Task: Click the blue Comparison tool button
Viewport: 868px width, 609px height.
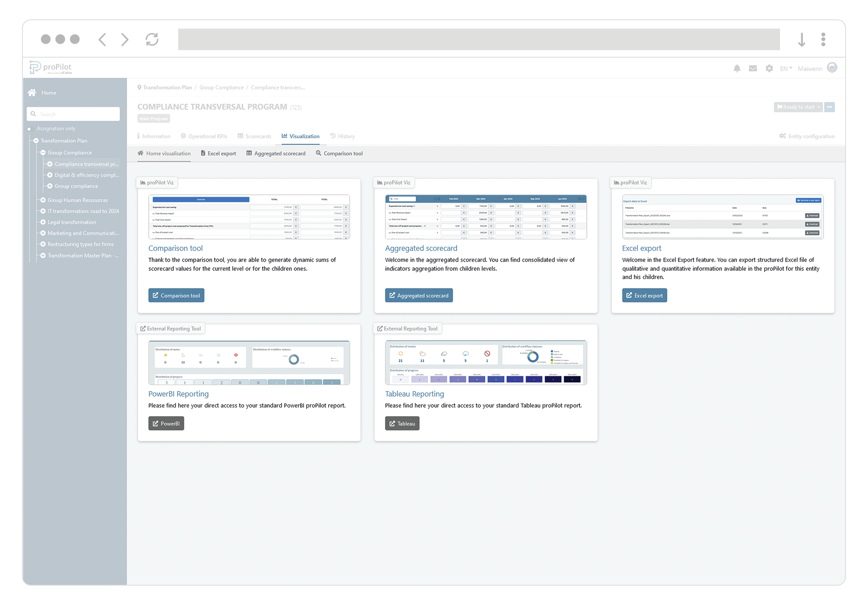Action: (176, 295)
